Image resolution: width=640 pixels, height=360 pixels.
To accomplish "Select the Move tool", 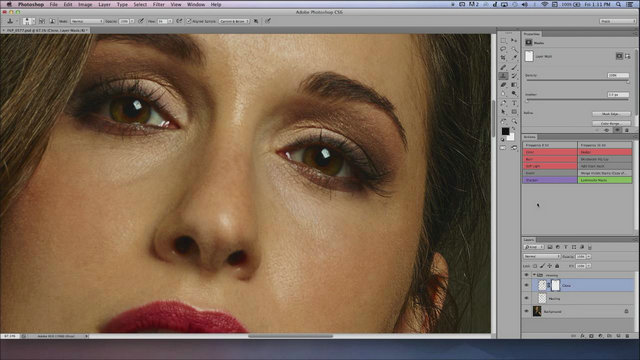I will coord(514,40).
